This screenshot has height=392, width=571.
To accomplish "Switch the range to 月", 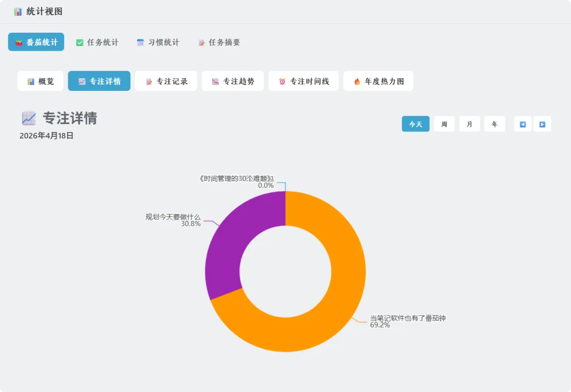I will [469, 124].
